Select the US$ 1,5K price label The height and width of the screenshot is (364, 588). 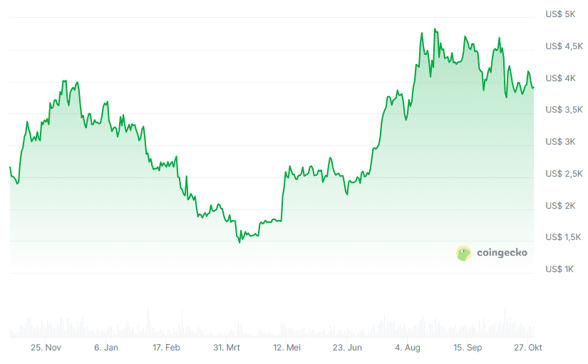point(564,237)
